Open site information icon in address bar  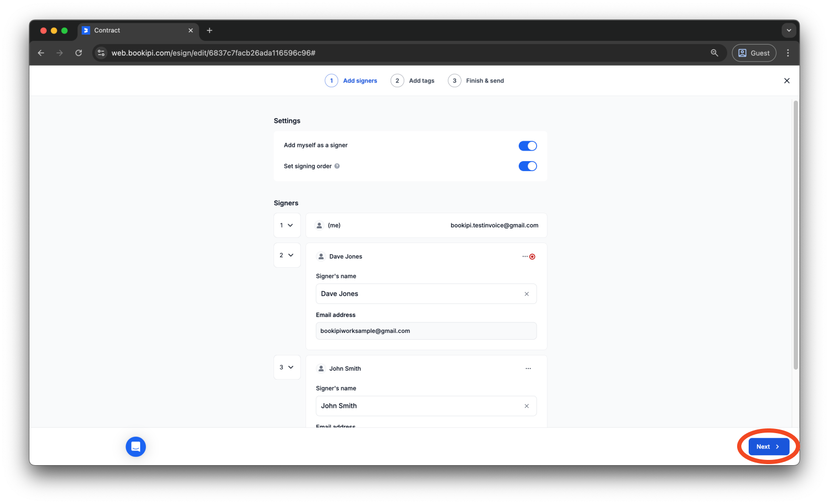101,53
